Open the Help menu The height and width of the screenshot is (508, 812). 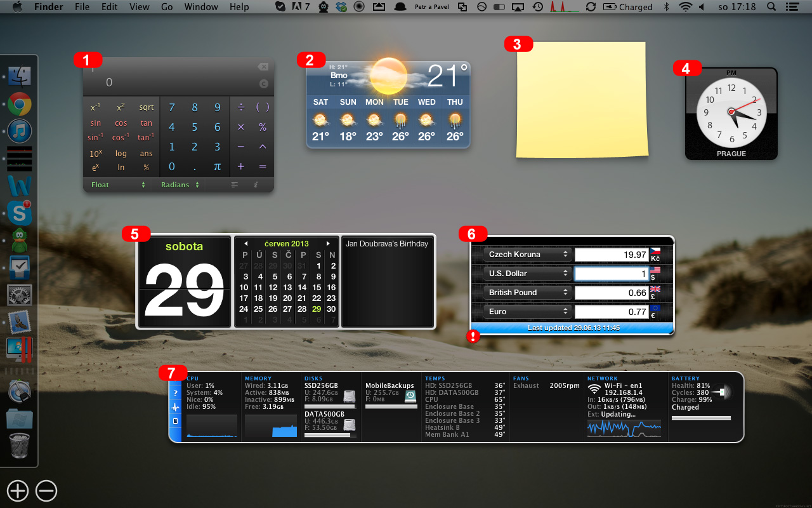tap(239, 7)
